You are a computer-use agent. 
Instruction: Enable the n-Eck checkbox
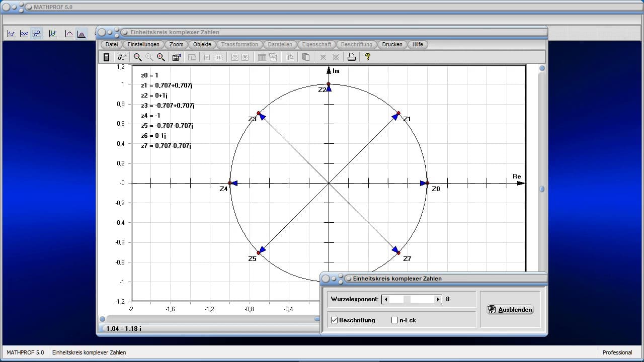point(394,320)
